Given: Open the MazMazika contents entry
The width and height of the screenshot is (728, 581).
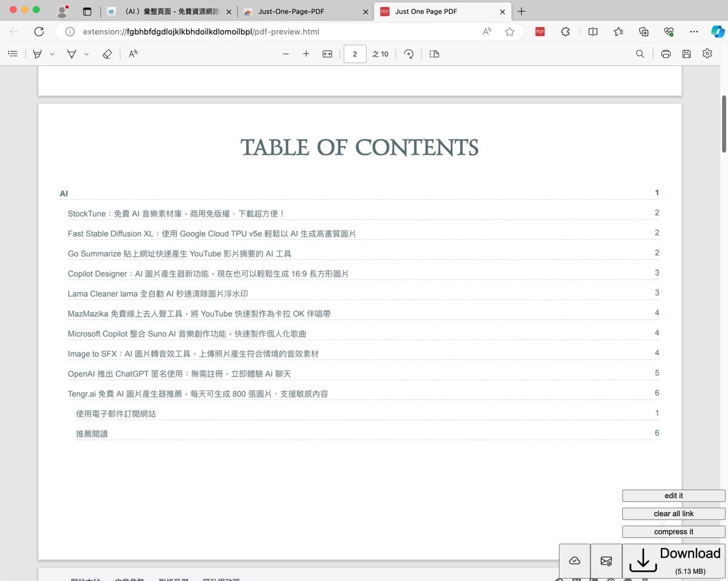Looking at the screenshot, I should click(363, 314).
